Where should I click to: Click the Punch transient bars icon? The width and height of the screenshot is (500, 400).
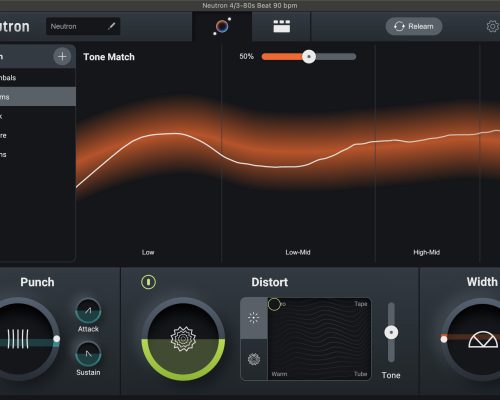18,339
